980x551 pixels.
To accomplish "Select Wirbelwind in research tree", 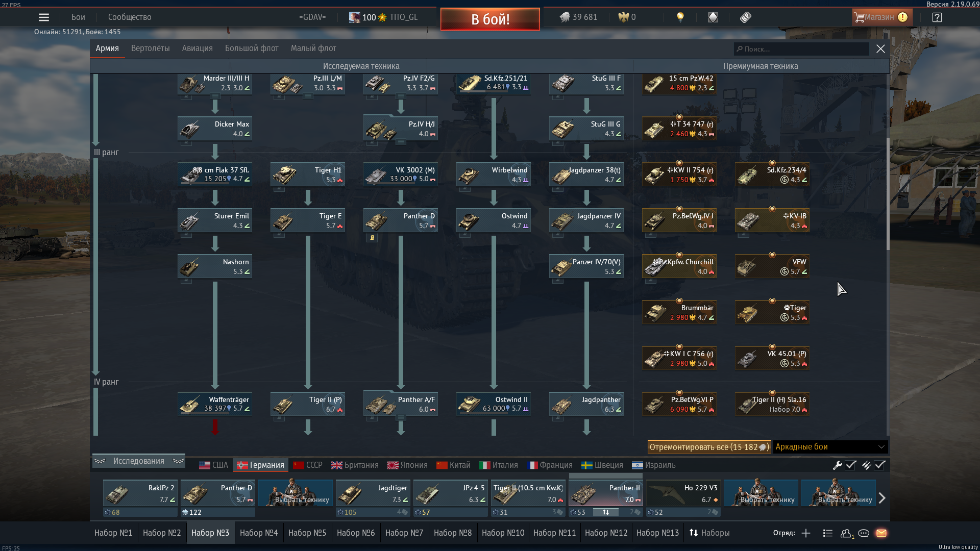I will click(x=494, y=174).
